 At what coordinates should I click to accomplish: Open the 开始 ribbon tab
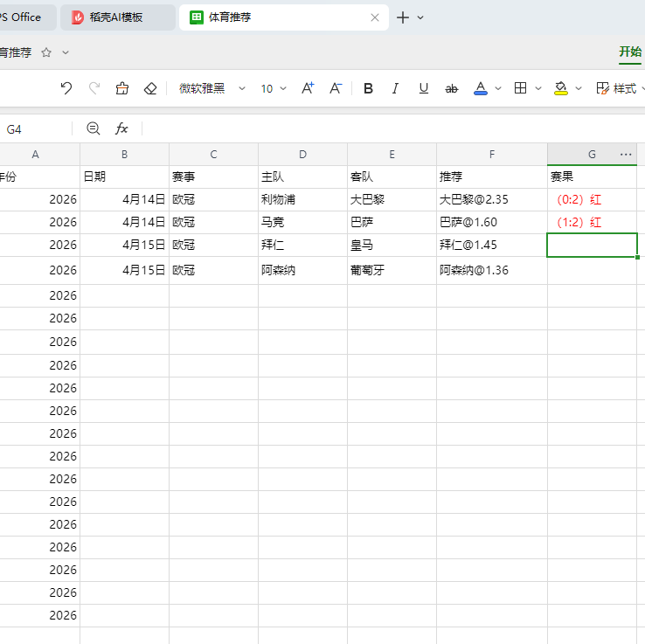click(630, 52)
